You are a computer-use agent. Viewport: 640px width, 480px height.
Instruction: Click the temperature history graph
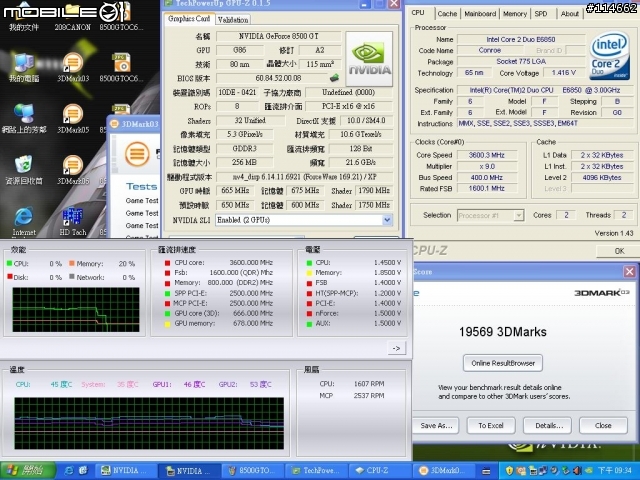(x=149, y=423)
